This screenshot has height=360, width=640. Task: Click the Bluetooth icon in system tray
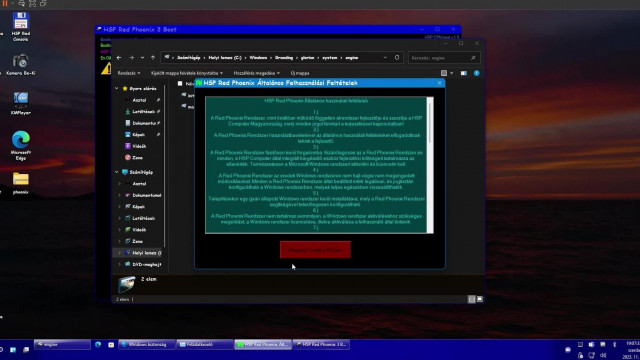point(614,344)
